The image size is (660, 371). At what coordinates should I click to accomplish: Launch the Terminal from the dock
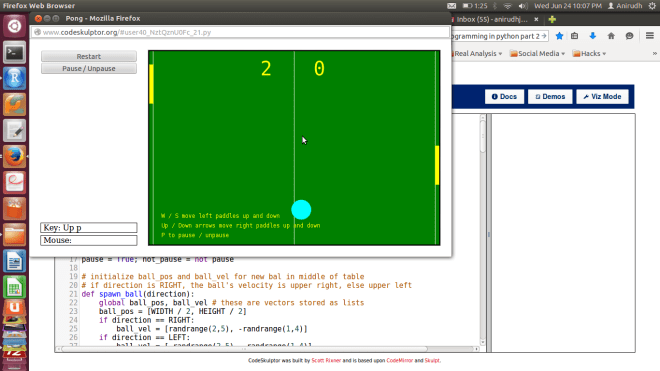coord(14,53)
